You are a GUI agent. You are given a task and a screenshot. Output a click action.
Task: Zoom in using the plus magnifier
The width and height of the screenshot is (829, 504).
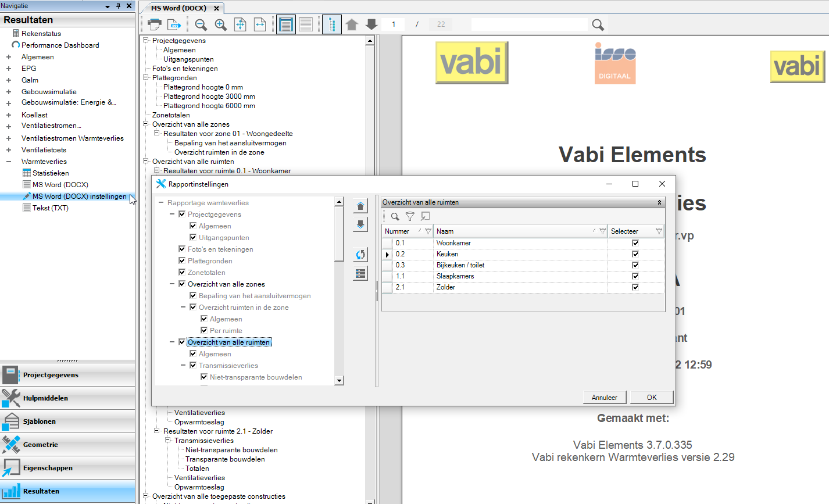click(220, 24)
